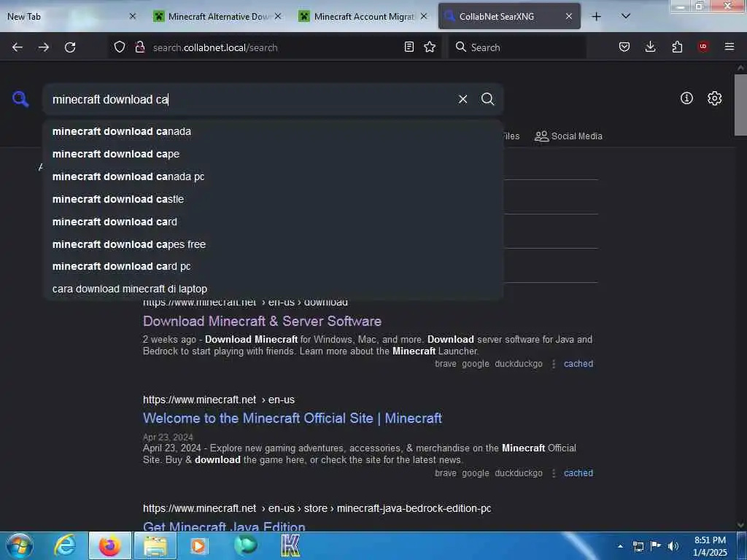Reload the current page
This screenshot has height=560, width=747.
tap(70, 47)
